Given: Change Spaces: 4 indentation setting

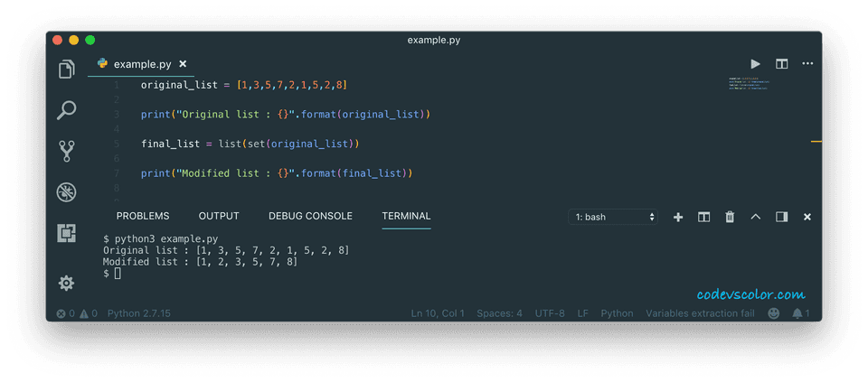Looking at the screenshot, I should point(499,313).
